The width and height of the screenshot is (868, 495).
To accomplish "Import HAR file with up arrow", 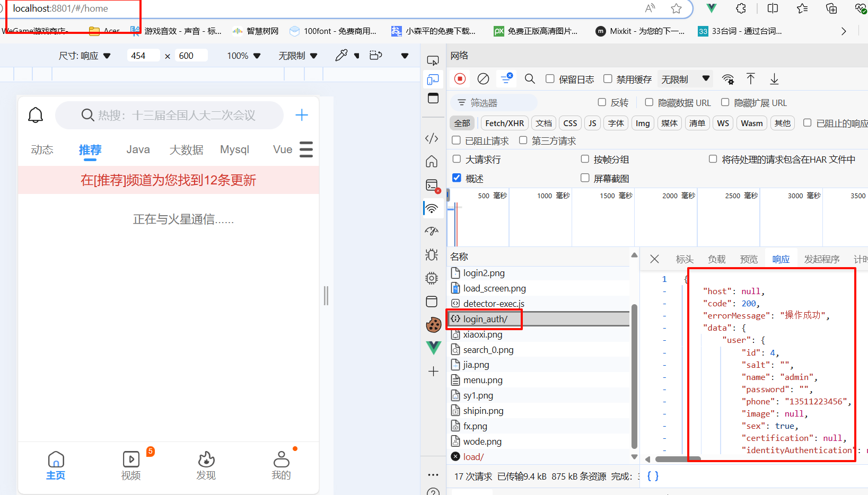I will point(751,79).
